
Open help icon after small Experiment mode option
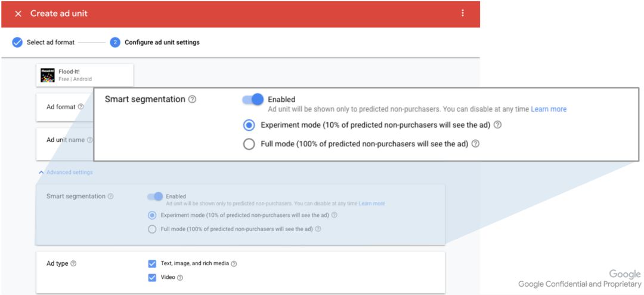[x=335, y=215]
